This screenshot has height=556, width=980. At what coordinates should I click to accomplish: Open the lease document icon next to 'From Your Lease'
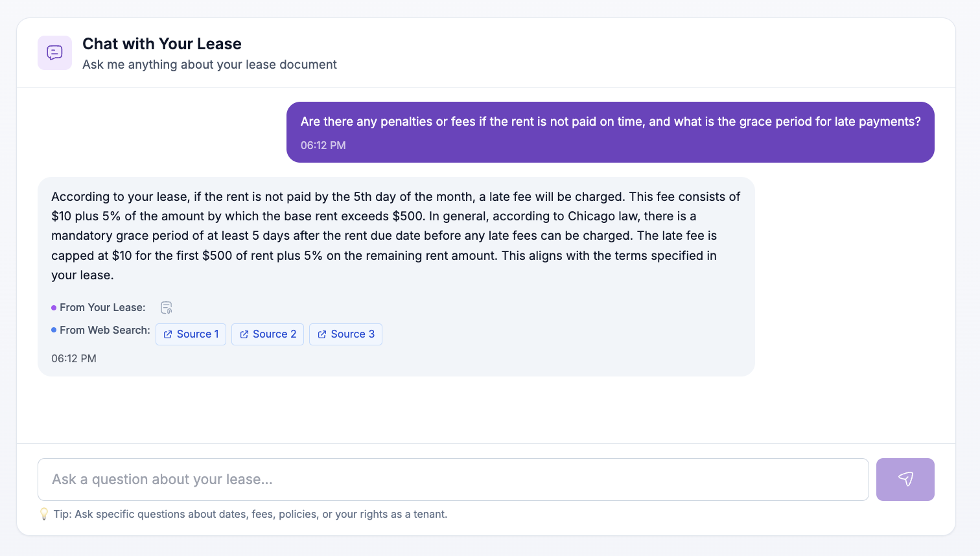click(167, 307)
